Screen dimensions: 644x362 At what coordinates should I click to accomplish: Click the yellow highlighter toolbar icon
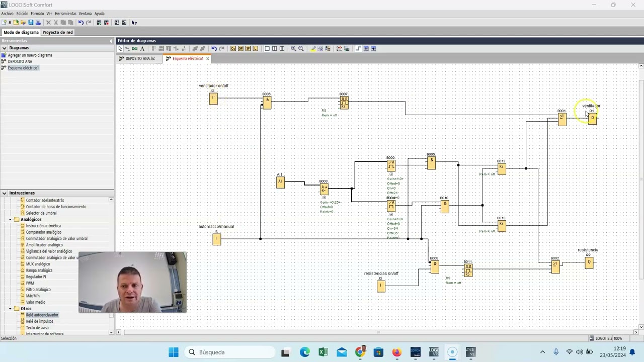click(x=313, y=49)
